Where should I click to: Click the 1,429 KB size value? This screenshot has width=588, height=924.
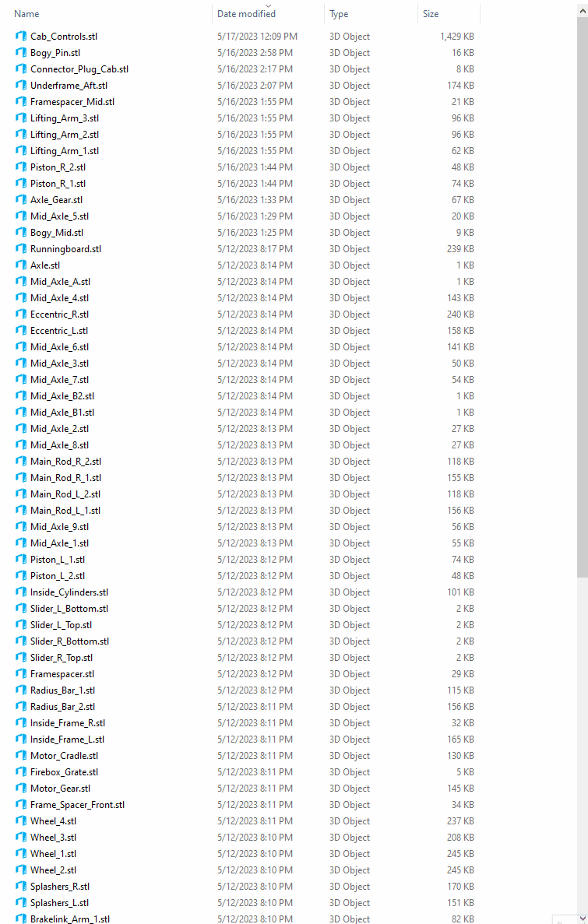click(x=457, y=37)
